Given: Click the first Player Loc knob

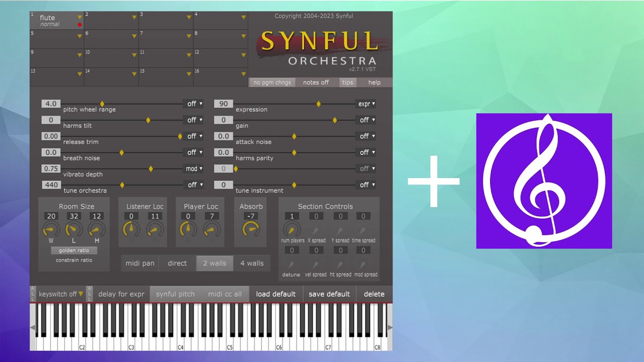Looking at the screenshot, I should point(188,230).
